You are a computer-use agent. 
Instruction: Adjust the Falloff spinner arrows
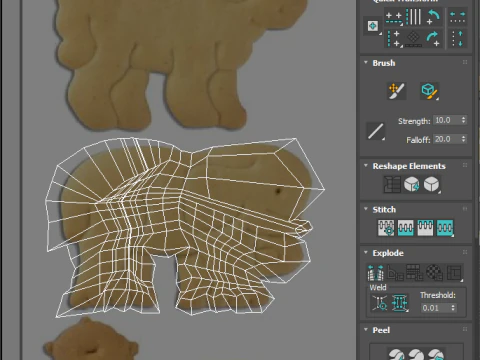tap(463, 139)
